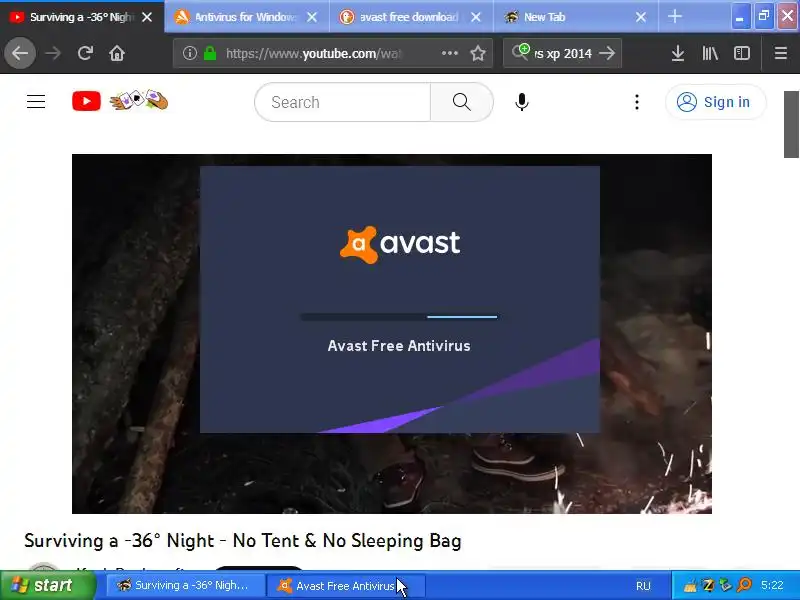Click the yellow Z tray icon
Viewport: 800px width, 600px height.
click(x=708, y=585)
